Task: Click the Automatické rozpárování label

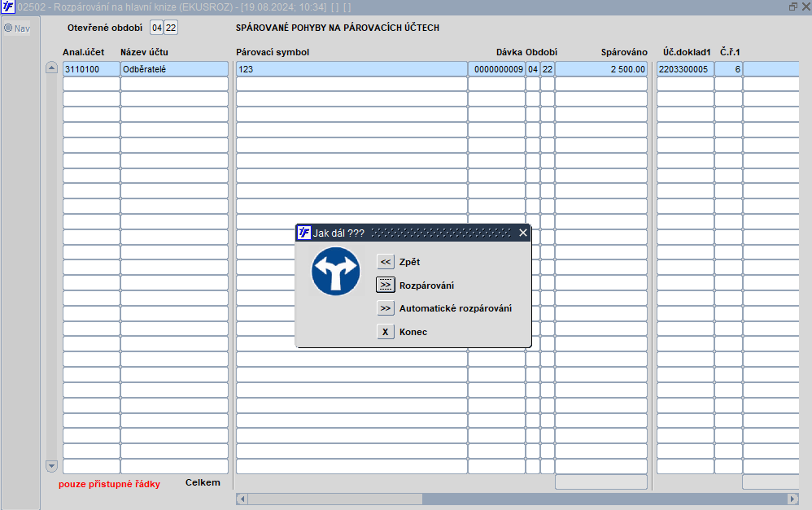Action: click(455, 308)
